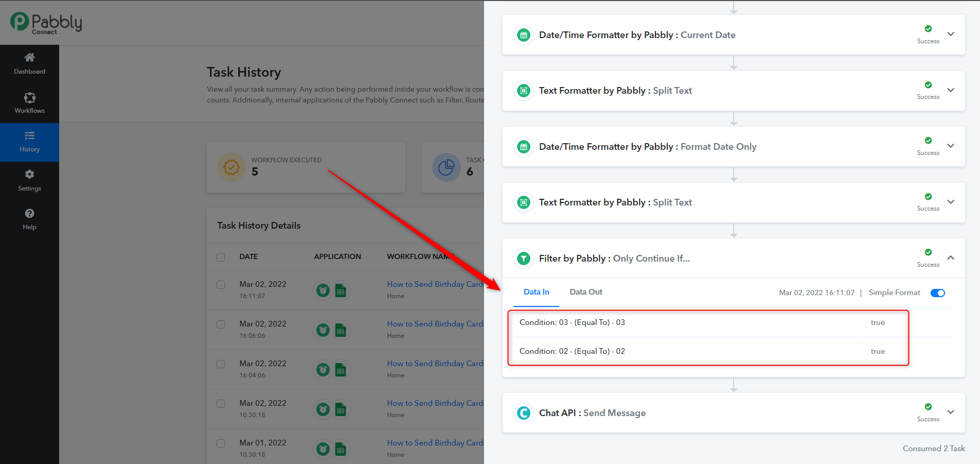The height and width of the screenshot is (464, 980).
Task: Click the Workflow Executed badge icon
Action: tap(231, 167)
